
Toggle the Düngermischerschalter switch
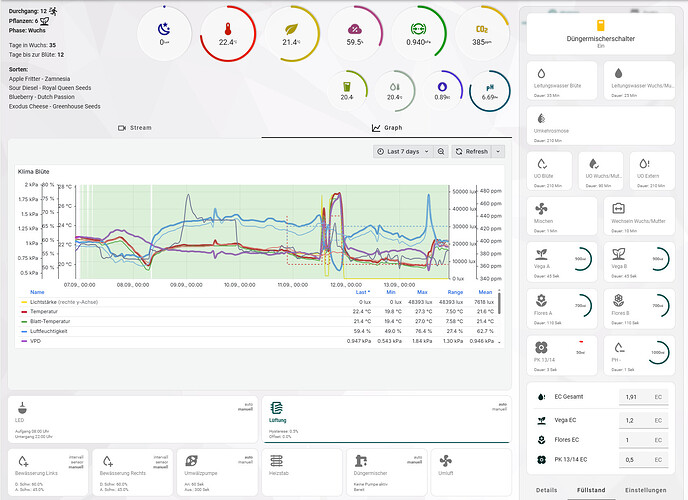pyautogui.click(x=601, y=26)
